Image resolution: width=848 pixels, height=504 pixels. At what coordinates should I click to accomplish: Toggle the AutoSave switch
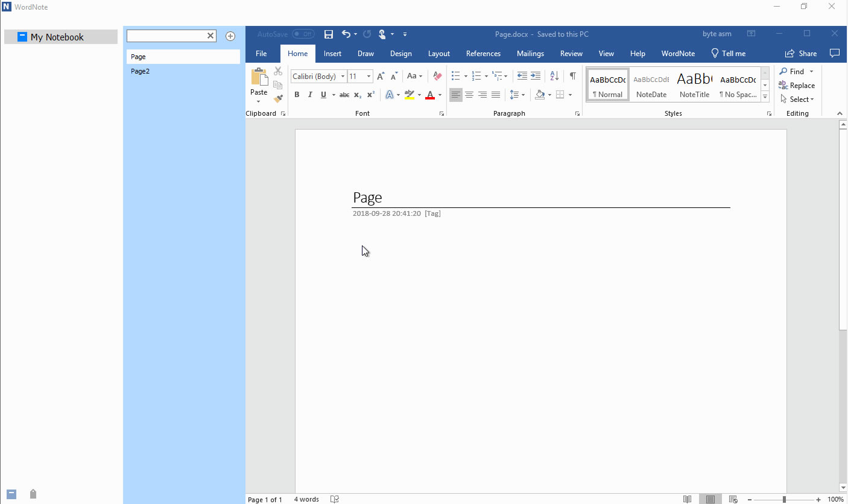(x=303, y=34)
